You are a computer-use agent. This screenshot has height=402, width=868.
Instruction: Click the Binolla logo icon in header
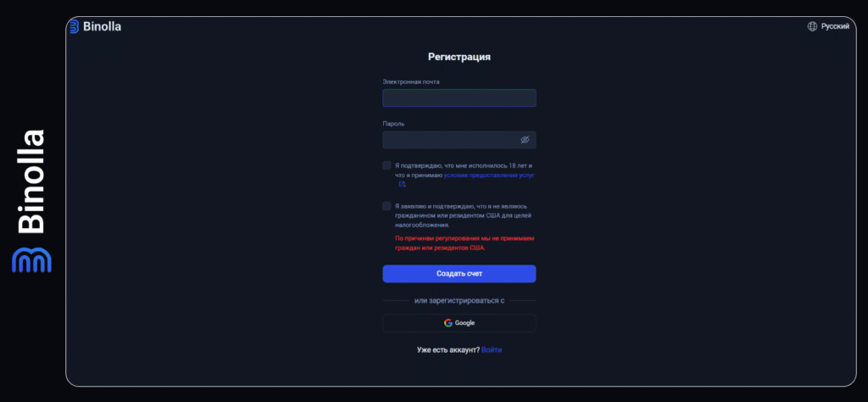point(75,26)
